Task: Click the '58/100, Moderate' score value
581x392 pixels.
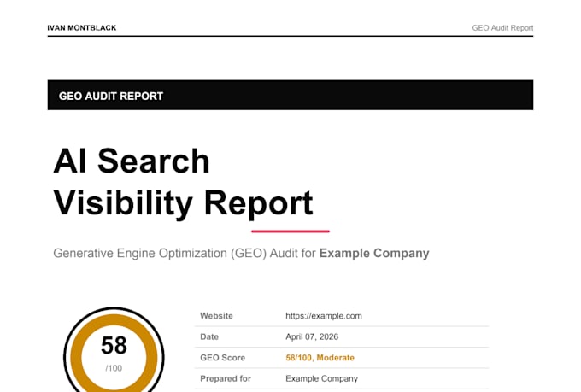Action: (x=320, y=358)
